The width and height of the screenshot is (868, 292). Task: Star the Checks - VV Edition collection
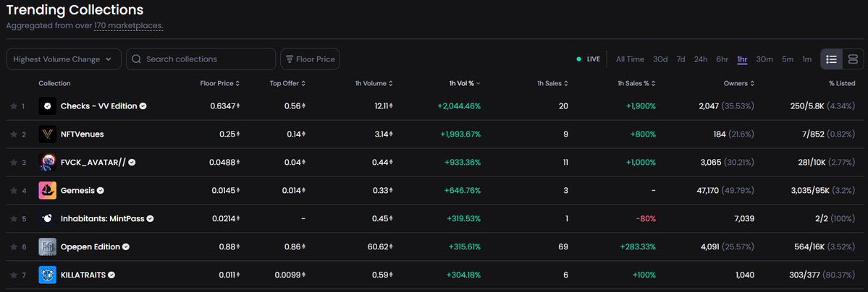click(x=14, y=106)
